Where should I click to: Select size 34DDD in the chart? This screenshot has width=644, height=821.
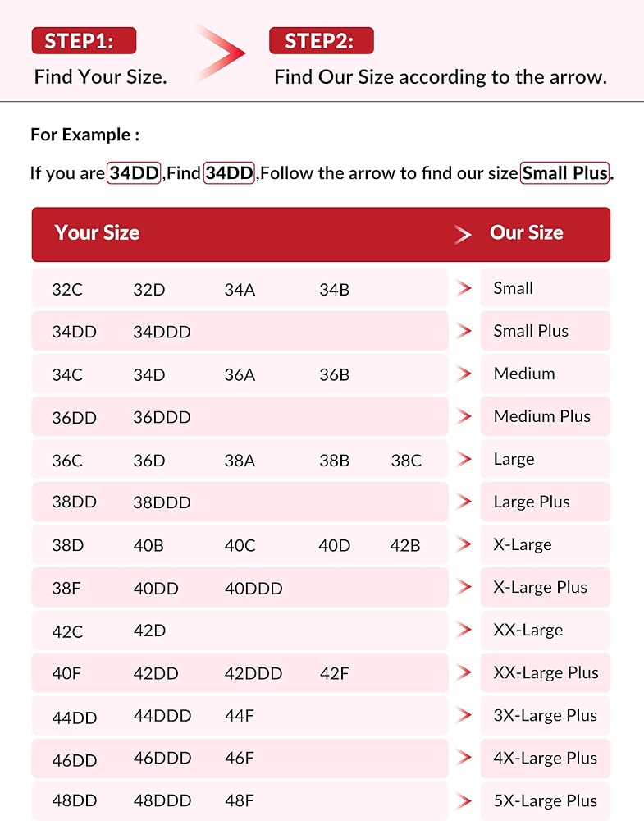click(162, 332)
